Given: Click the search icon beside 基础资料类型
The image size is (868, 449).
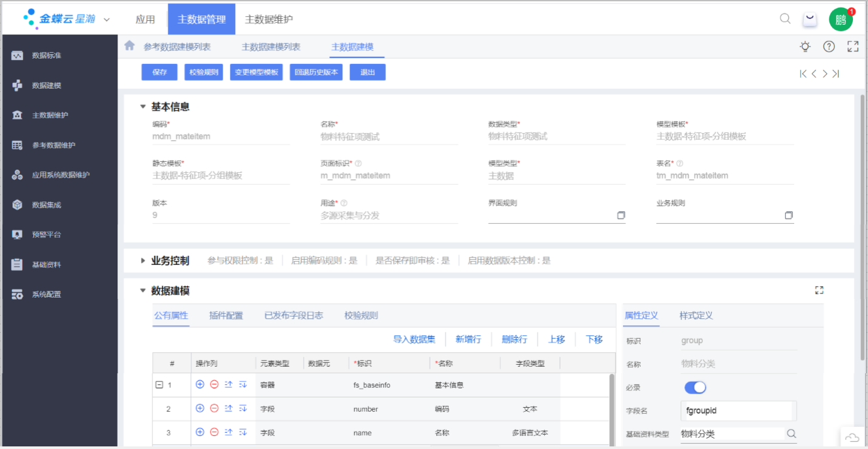Looking at the screenshot, I should [x=791, y=433].
